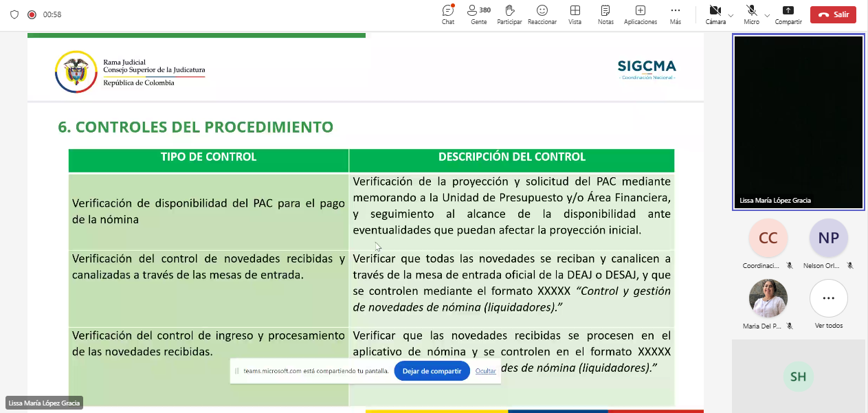Open meeting Notas
This screenshot has width=868, height=413.
tap(605, 14)
